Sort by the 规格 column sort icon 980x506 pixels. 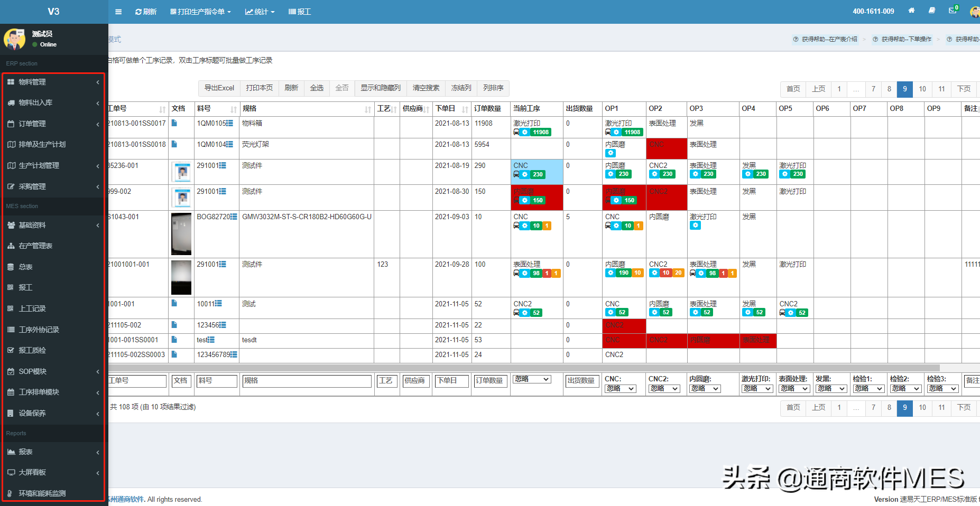pyautogui.click(x=368, y=109)
